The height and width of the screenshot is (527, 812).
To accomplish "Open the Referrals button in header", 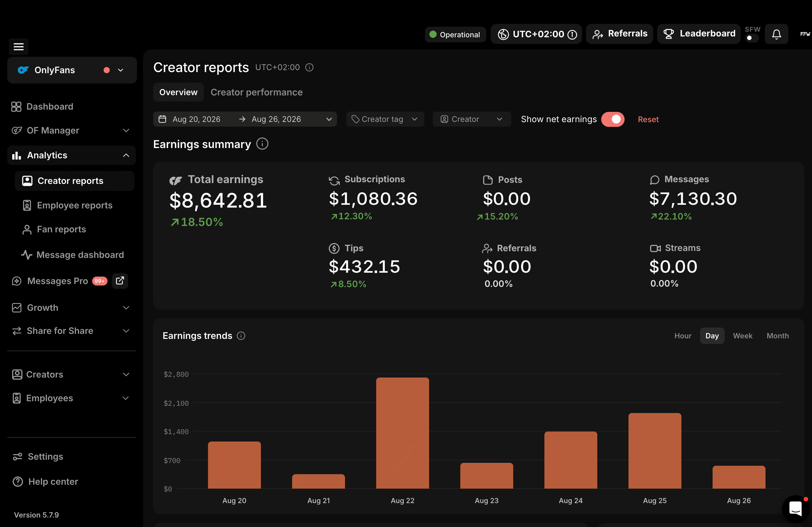I will click(619, 34).
